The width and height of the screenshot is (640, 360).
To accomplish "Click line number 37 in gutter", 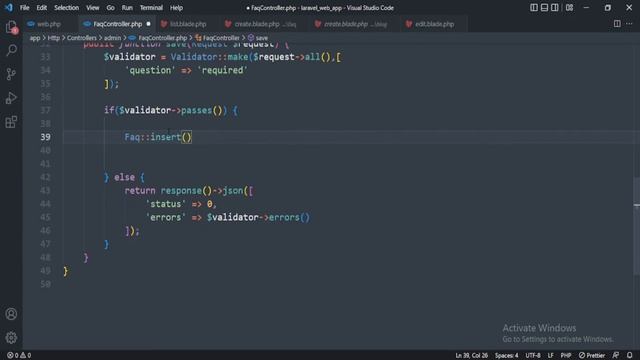I will point(45,110).
